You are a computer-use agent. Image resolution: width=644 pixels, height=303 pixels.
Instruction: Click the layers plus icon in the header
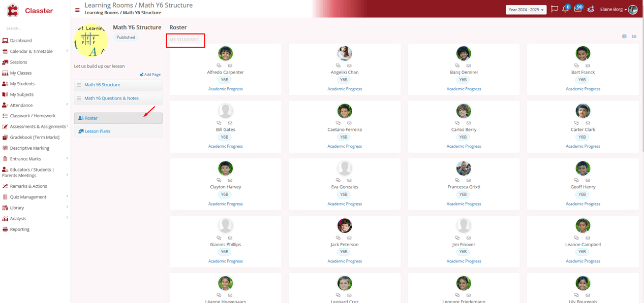[x=591, y=9]
